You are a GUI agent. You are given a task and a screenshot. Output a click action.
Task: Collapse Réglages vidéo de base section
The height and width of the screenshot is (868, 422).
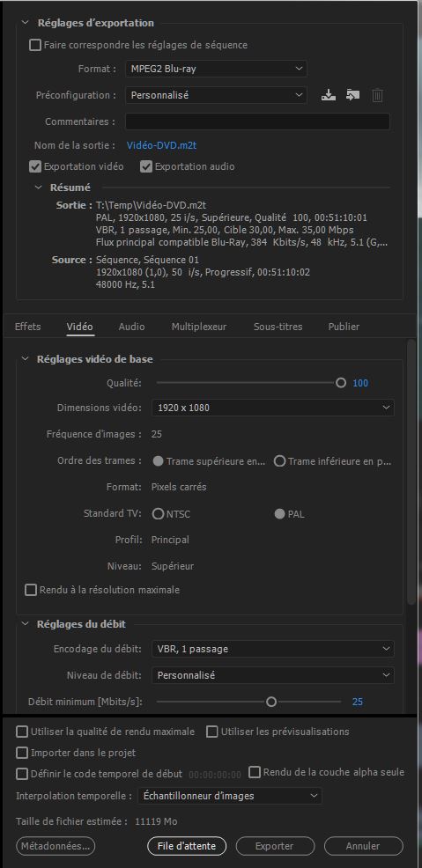[x=25, y=358]
